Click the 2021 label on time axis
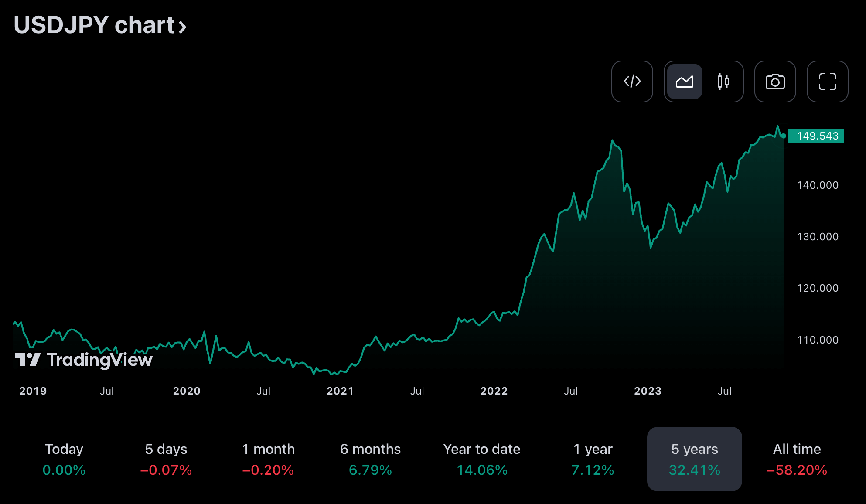Screen dimensions: 866x504 pyautogui.click(x=340, y=391)
